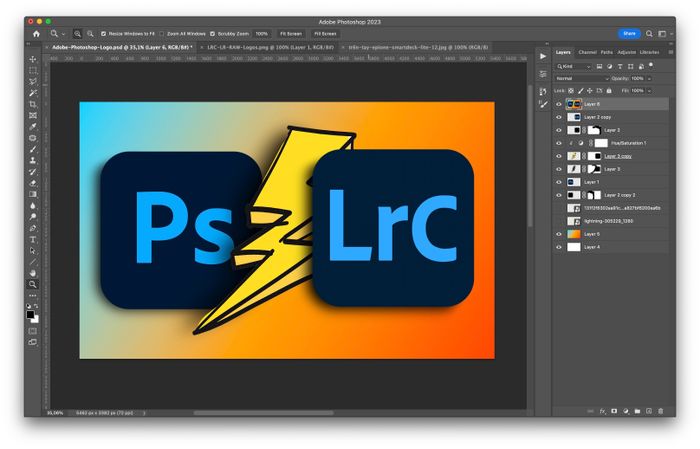
Task: Enable Zoom All Windows checkbox
Action: [x=162, y=34]
